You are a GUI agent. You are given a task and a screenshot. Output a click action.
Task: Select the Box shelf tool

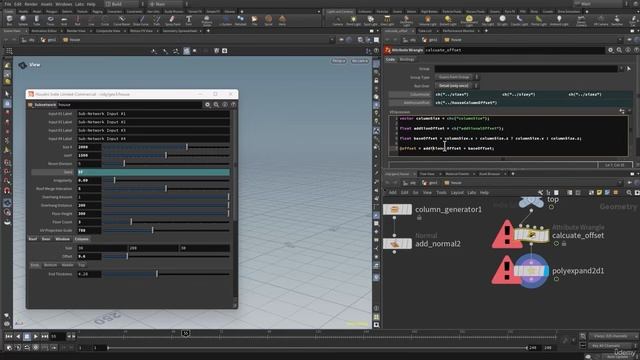point(9,20)
